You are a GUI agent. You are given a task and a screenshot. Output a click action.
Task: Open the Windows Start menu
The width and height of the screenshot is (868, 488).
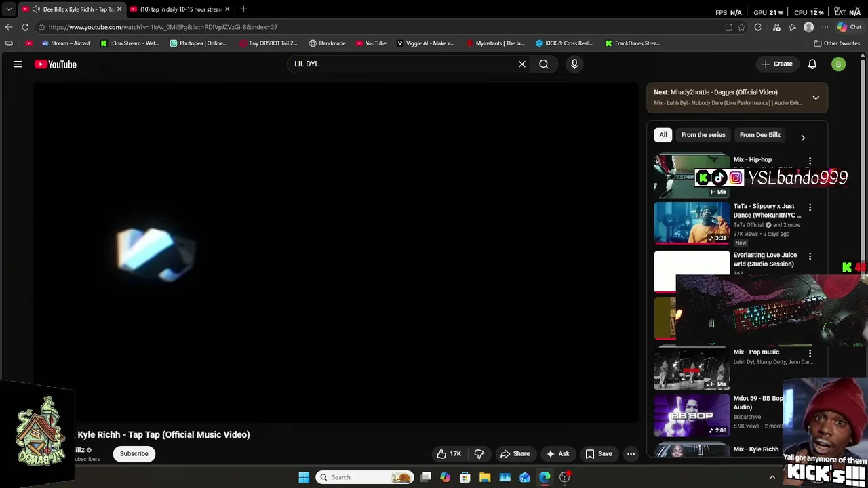304,477
